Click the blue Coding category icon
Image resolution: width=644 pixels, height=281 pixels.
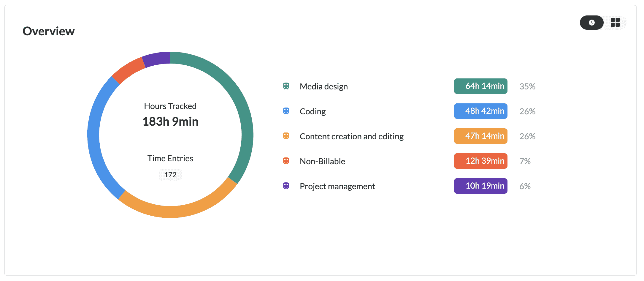(286, 111)
